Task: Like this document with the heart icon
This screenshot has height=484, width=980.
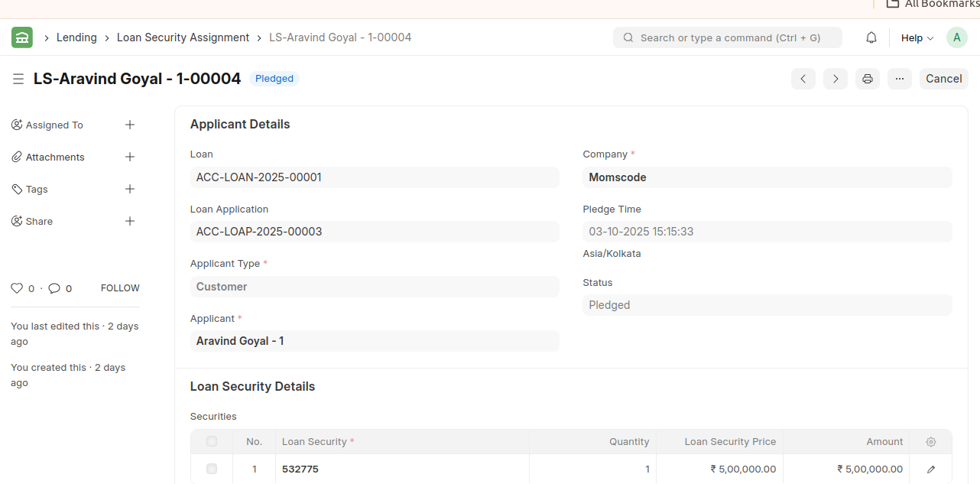Action: pyautogui.click(x=17, y=288)
